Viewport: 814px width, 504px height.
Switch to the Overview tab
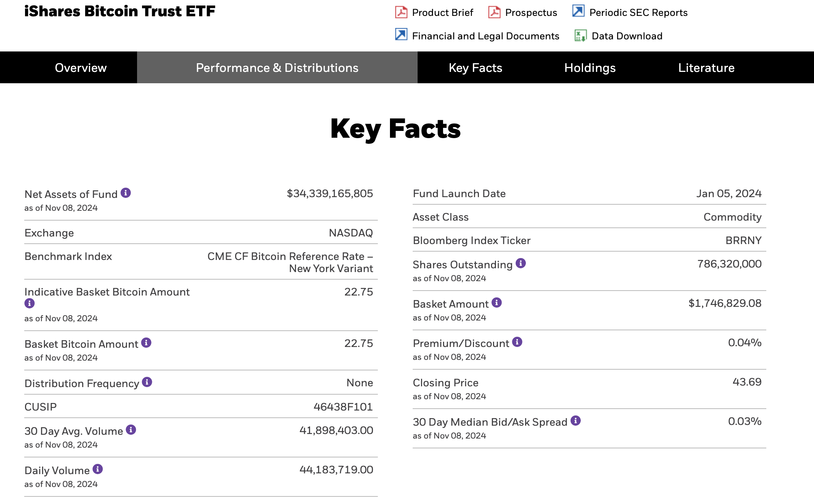(x=81, y=68)
